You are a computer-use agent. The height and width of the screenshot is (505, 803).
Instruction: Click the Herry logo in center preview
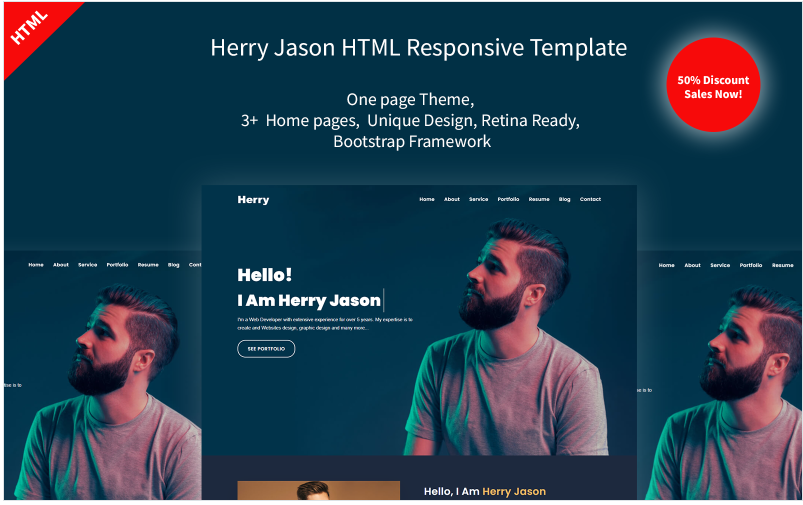click(x=253, y=200)
